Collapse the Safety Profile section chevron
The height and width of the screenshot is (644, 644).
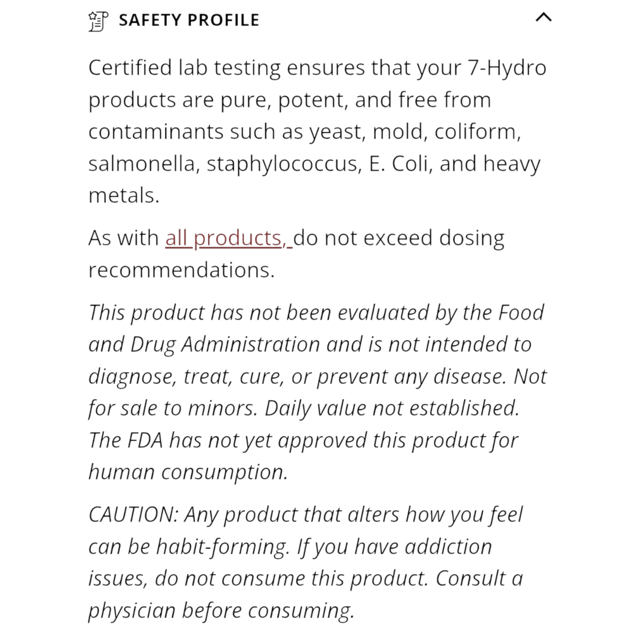(543, 17)
